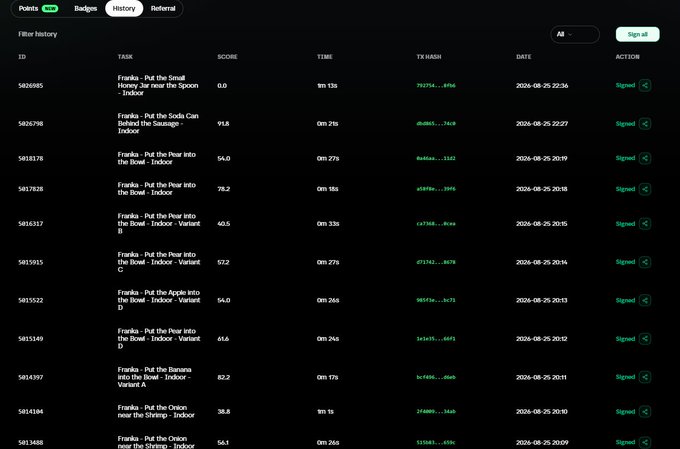Screen dimensions: 680x449
Task: Click the score value 91.8
Action: coord(223,124)
